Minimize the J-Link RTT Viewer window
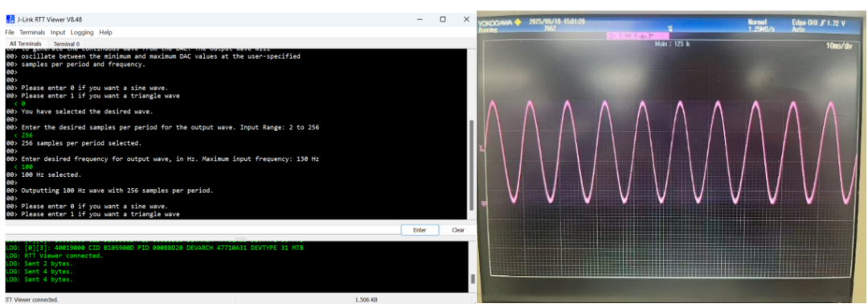This screenshot has width=868, height=304. click(420, 18)
